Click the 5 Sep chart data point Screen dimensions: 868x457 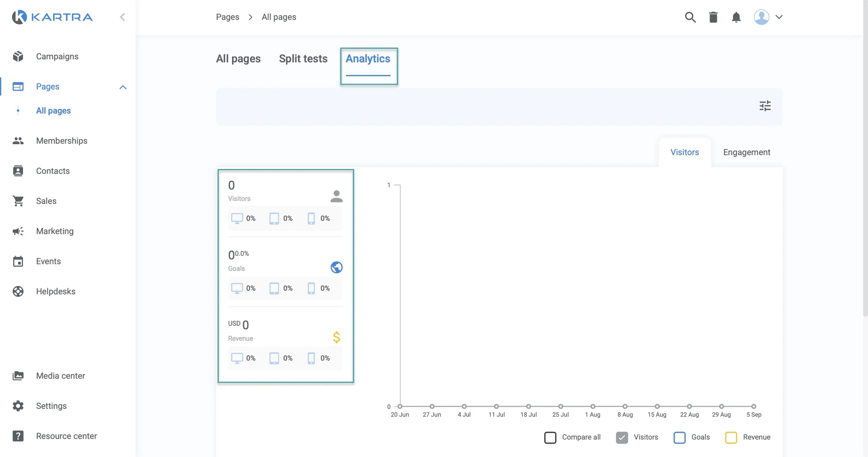tap(754, 406)
